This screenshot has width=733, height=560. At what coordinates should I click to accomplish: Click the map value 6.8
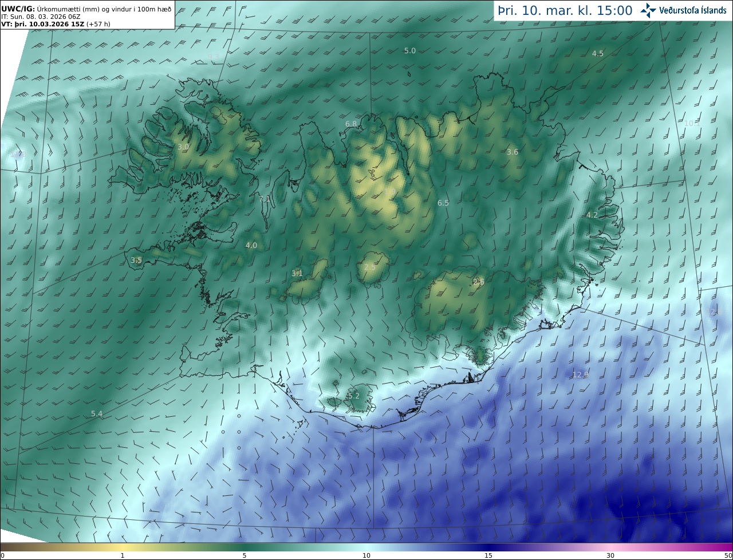[x=351, y=124]
